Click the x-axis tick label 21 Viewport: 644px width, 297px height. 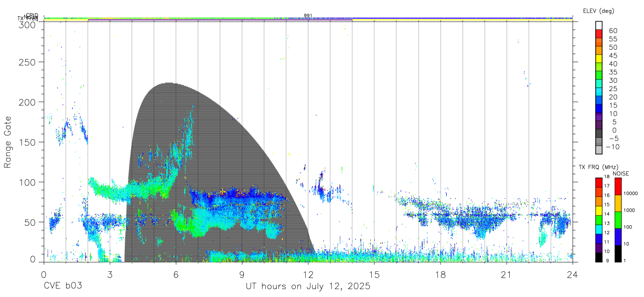click(507, 274)
